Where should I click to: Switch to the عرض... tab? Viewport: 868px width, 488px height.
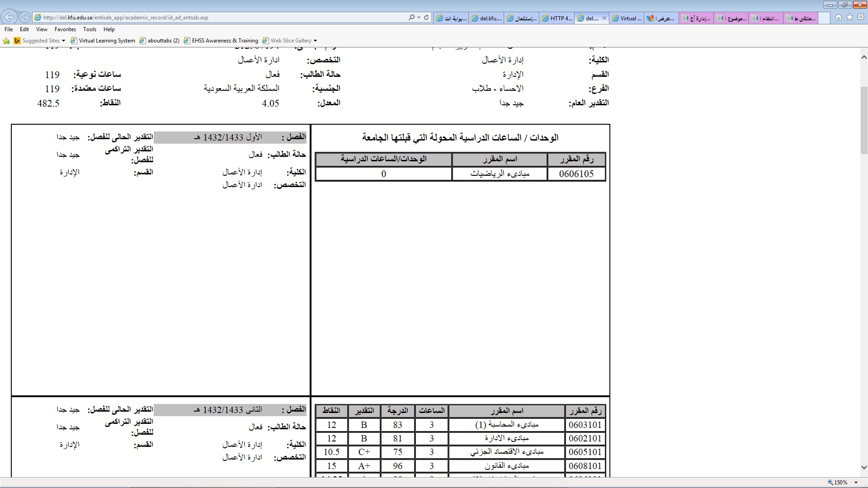click(661, 19)
